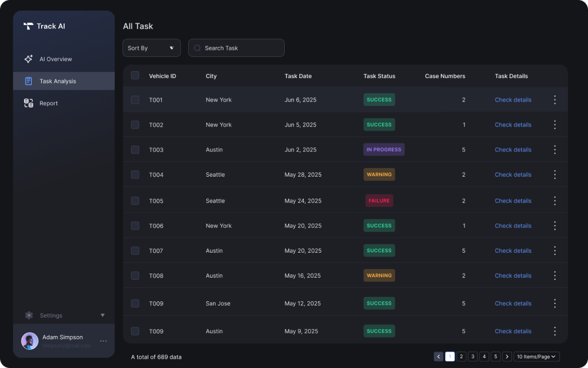Click the Track AI logo
The width and height of the screenshot is (588, 368).
pos(28,26)
